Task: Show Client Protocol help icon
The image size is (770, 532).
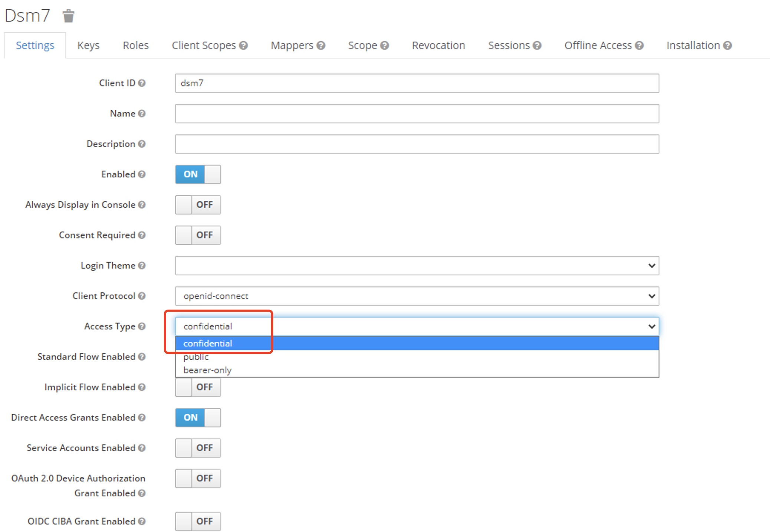Action: [x=142, y=296]
